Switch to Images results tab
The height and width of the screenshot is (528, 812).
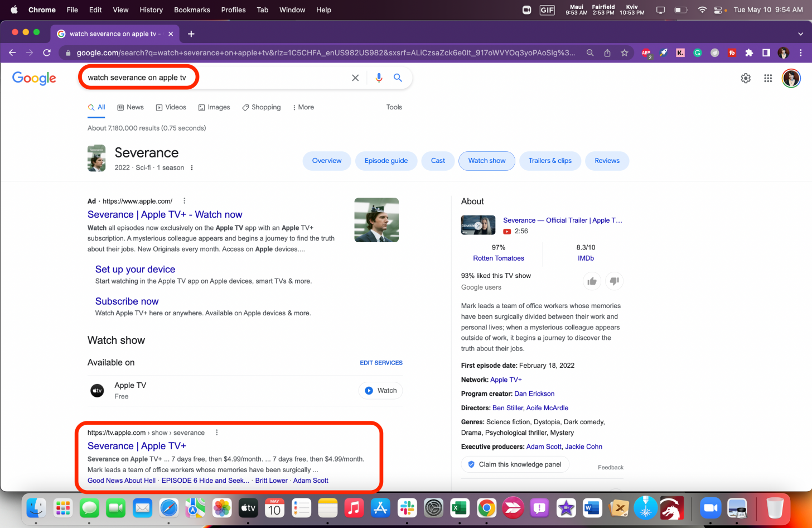click(214, 107)
